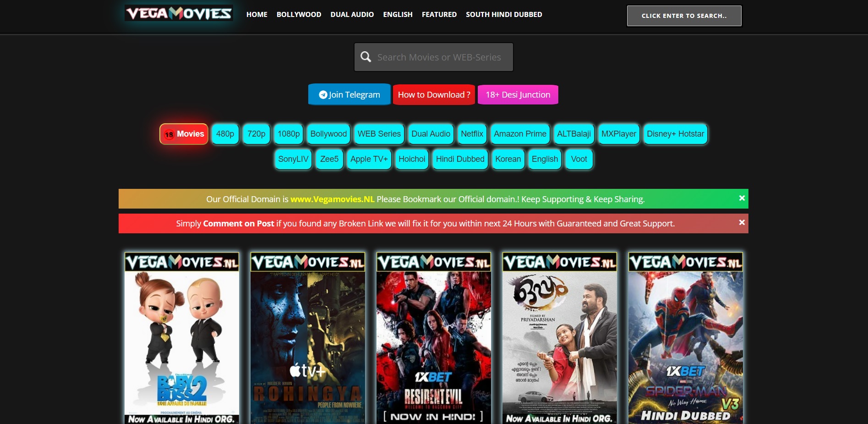This screenshot has height=424, width=868.
Task: Click the Telegram icon on Join Telegram
Action: point(323,94)
